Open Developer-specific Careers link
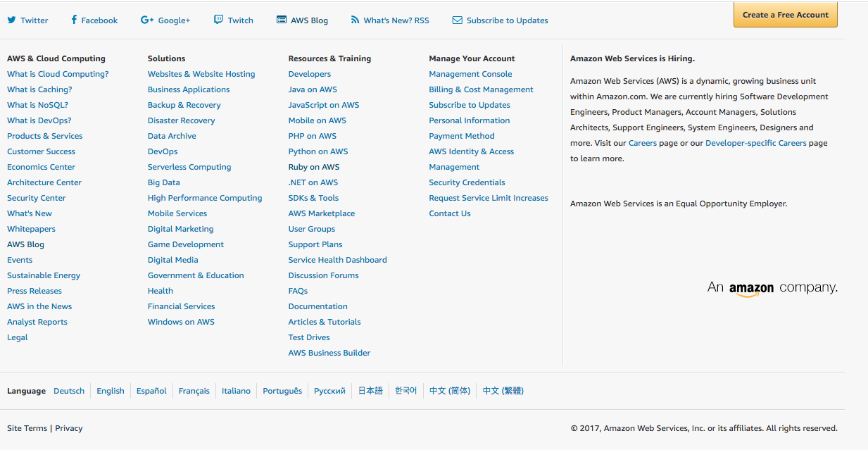This screenshot has height=450, width=868. 756,143
